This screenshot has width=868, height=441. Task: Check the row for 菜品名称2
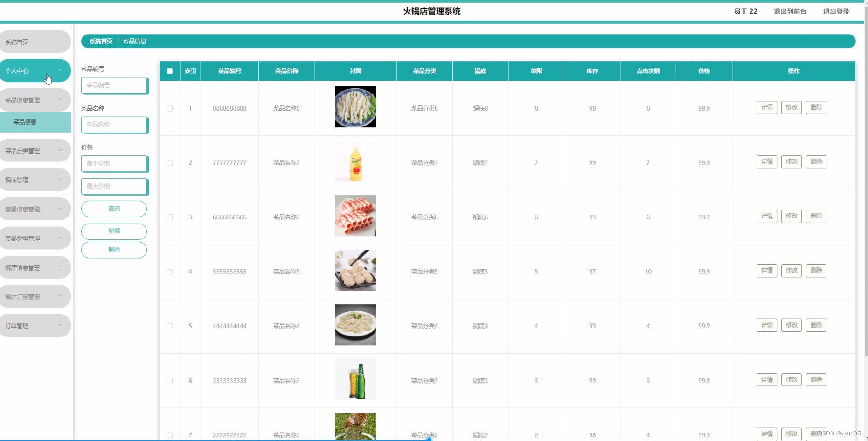pyautogui.click(x=170, y=435)
